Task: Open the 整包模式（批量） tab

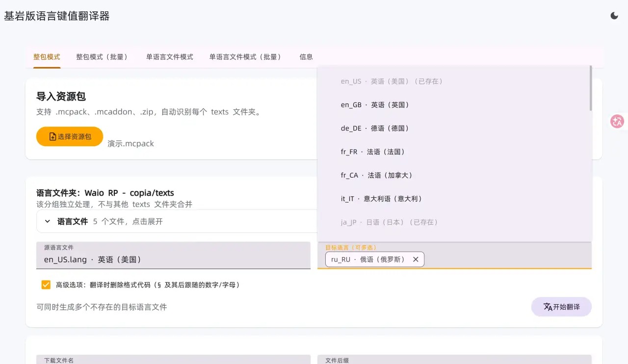Action: (103, 57)
